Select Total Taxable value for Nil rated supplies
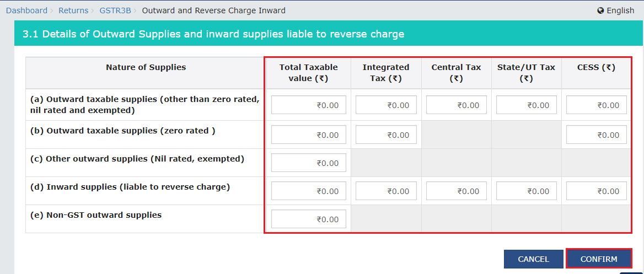 (308, 163)
